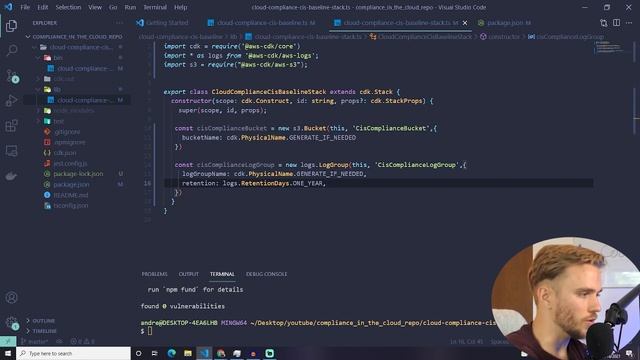Click the master branch indicator in status bar
This screenshot has height=360, width=640.
[x=35, y=341]
